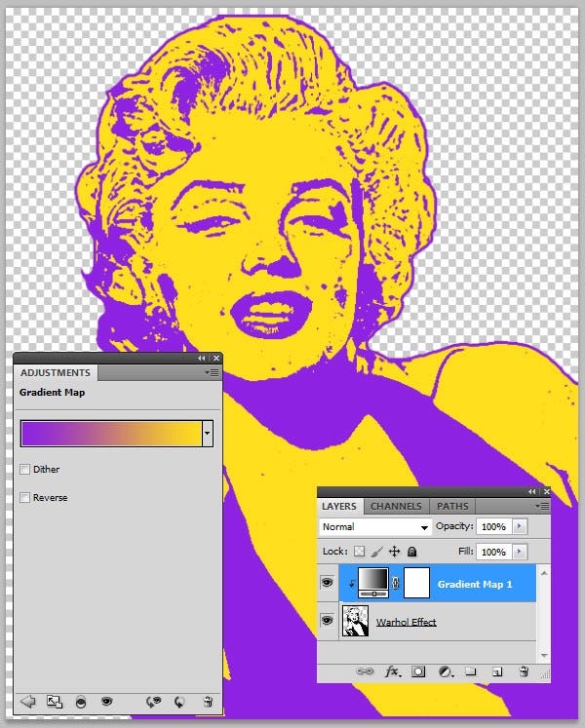Screen dimensions: 585x728
Task: Open Adjustments panel flyout menu
Action: (213, 372)
